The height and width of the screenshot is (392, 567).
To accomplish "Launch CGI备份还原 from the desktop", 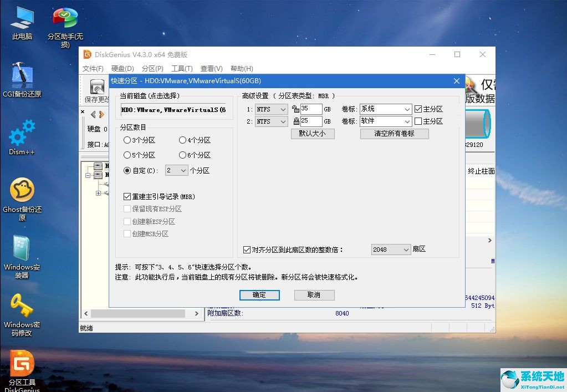I will click(x=22, y=78).
